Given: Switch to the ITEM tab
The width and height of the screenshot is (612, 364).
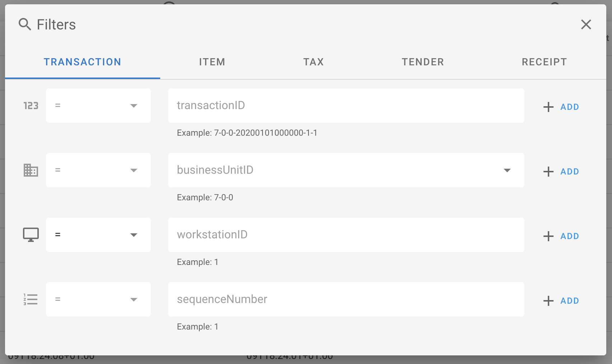Looking at the screenshot, I should tap(212, 62).
